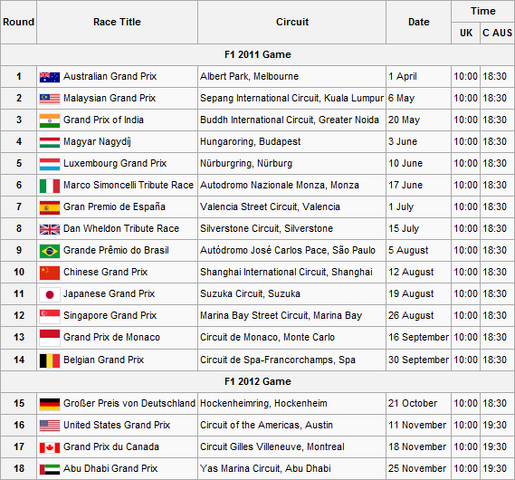Select the Circuit column header

(x=292, y=22)
